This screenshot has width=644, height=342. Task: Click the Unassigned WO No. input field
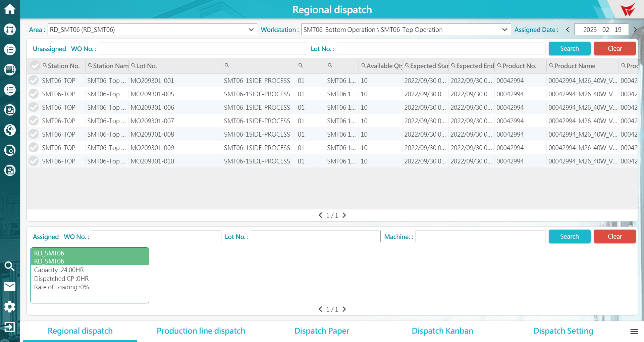click(x=203, y=49)
